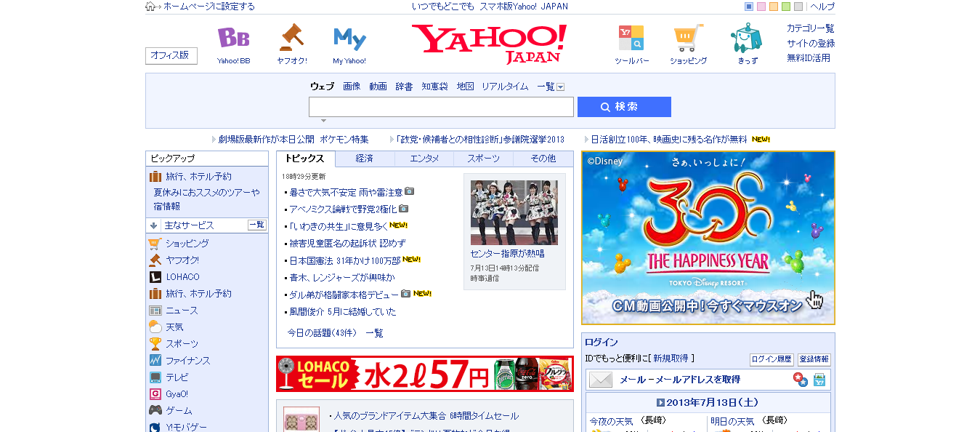Click the weather sun-cloud icon beside 天気
The width and height of the screenshot is (980, 432).
point(155,327)
